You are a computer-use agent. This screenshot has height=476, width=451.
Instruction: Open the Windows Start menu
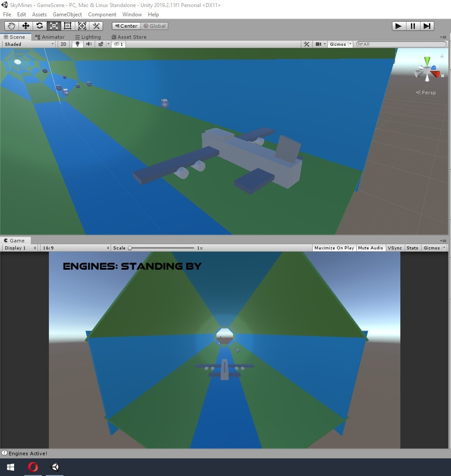[x=11, y=467]
